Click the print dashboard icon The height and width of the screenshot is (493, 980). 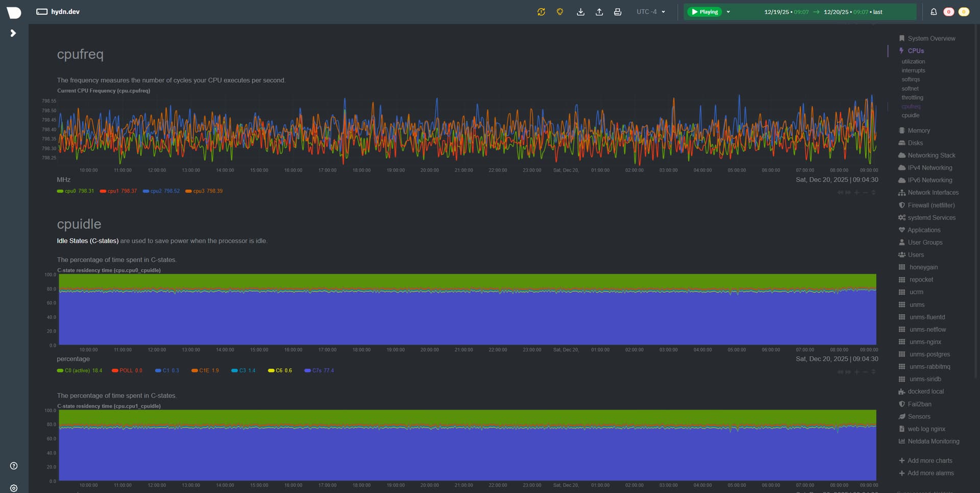pos(618,12)
